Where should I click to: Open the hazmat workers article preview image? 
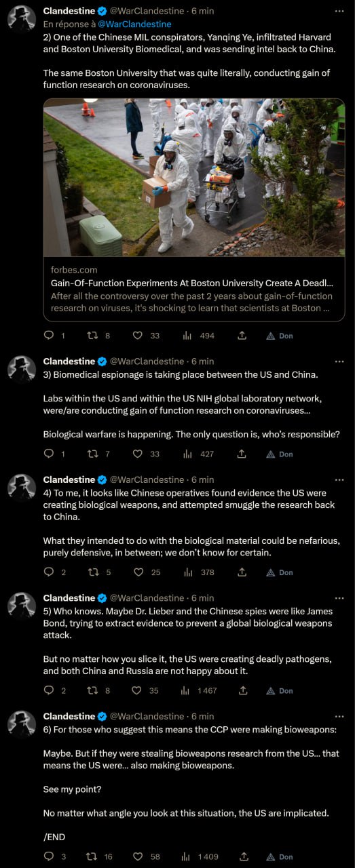[x=194, y=178]
